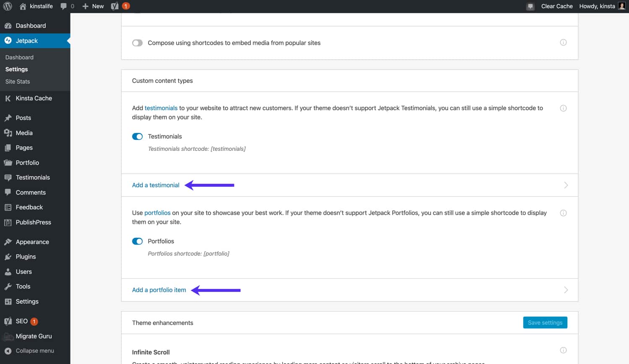Go to the Jetpack Dashboard submenu
This screenshot has width=629, height=364.
19,57
